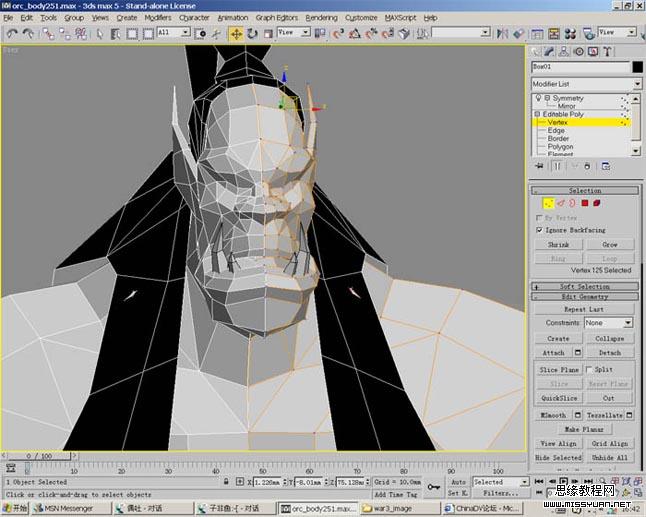
Task: Collapse the Selection rollout header
Action: pos(585,191)
